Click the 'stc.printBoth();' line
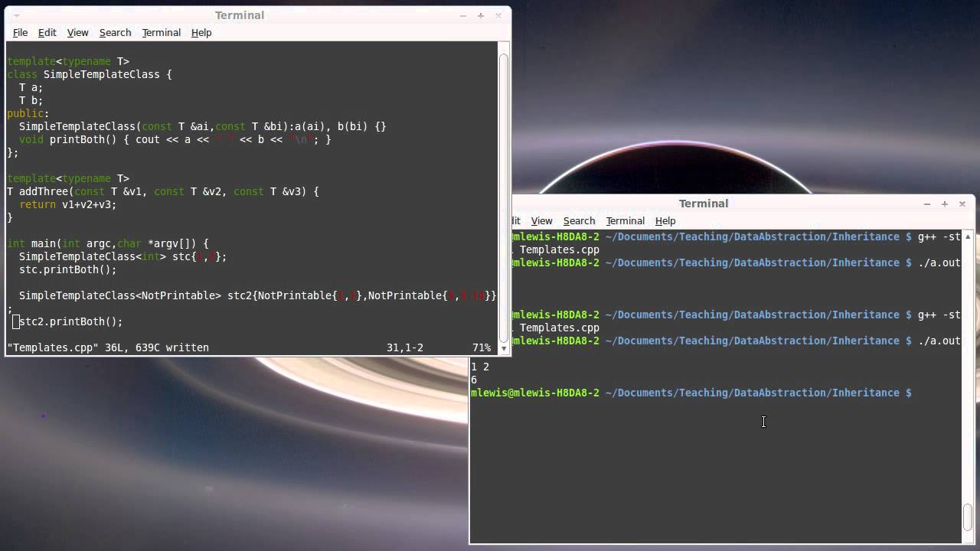This screenshot has width=980, height=551. pos(68,269)
